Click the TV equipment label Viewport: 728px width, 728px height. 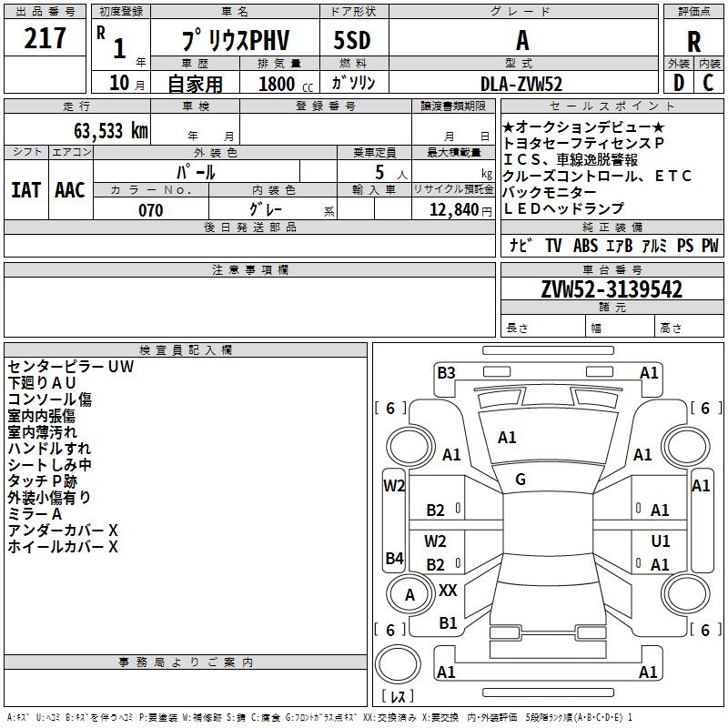553,246
